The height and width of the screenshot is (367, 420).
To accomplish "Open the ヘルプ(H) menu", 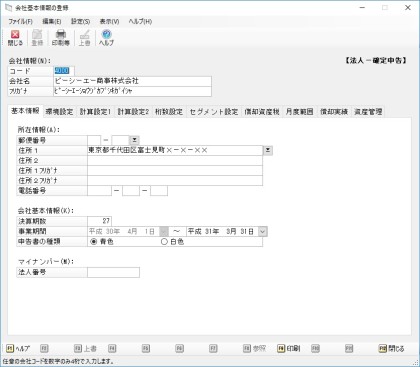I will tap(140, 21).
